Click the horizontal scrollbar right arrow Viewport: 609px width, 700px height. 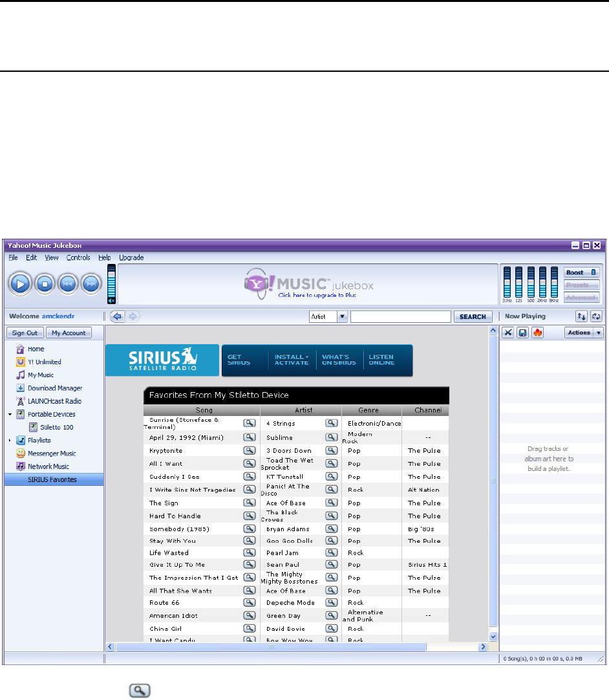[483, 646]
